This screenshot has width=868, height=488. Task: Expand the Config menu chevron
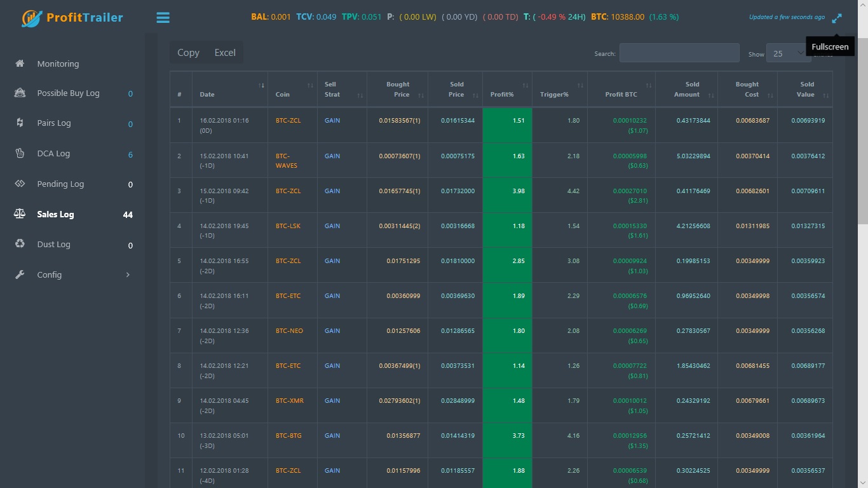[x=128, y=274]
